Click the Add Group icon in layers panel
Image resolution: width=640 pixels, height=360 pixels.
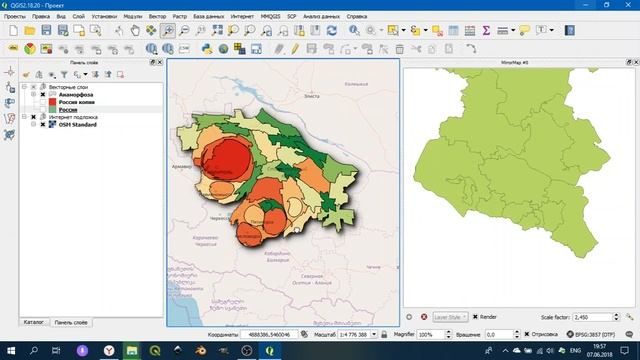pos(39,74)
